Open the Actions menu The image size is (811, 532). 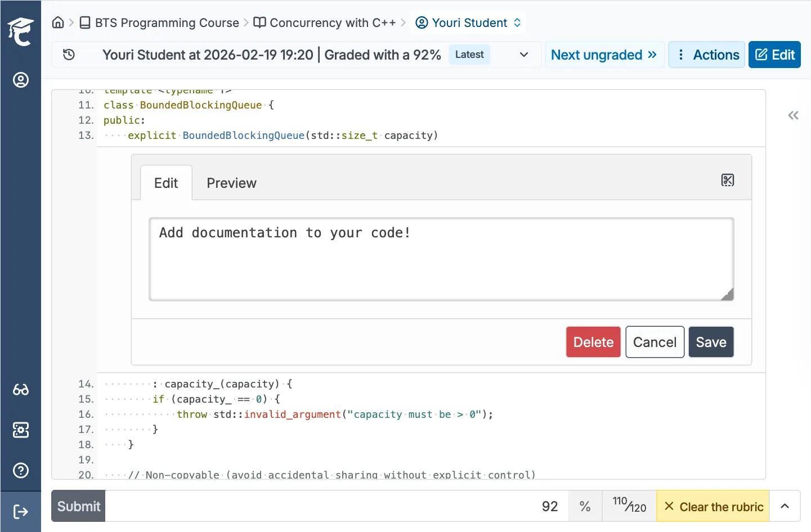[x=707, y=55]
